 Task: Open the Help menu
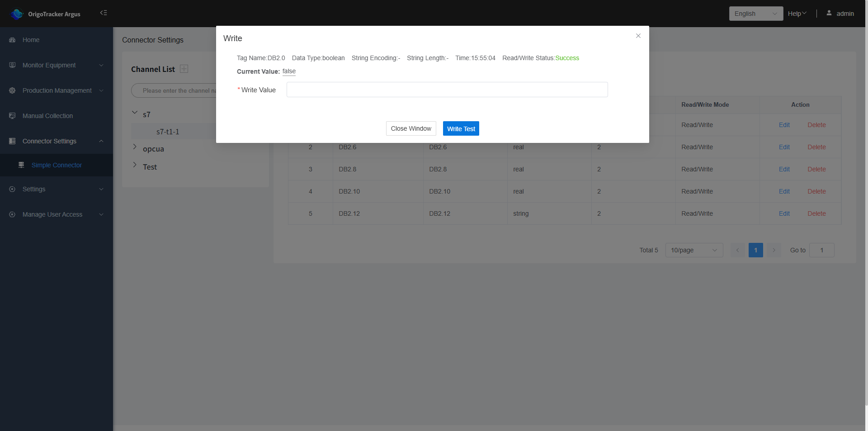[797, 14]
